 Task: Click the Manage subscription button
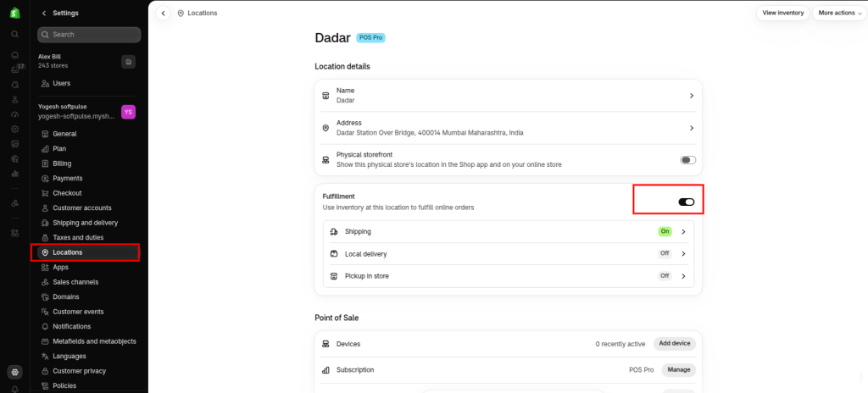pyautogui.click(x=679, y=370)
